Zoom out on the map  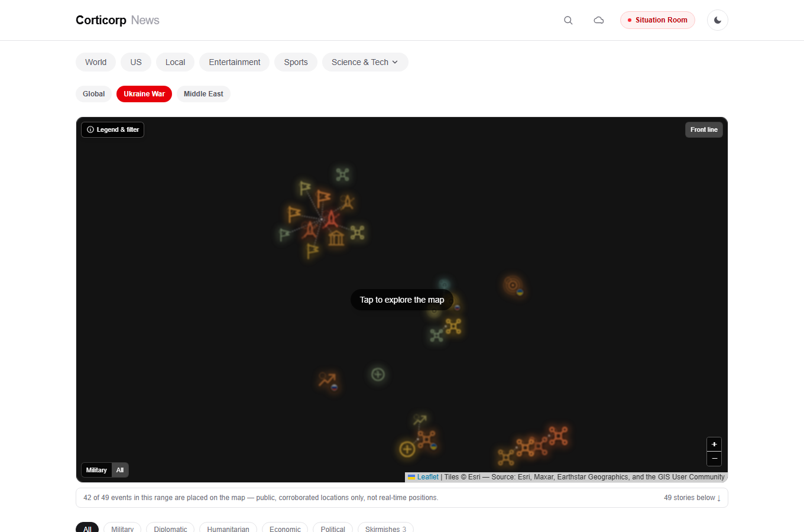pos(714,459)
